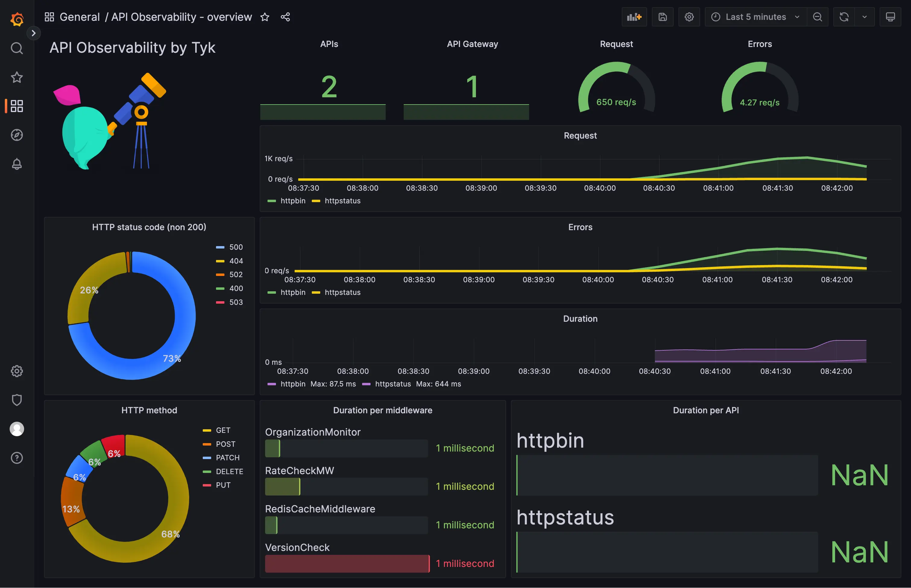Click the Grafana logo
Viewport: 911px width, 588px height.
pos(17,19)
